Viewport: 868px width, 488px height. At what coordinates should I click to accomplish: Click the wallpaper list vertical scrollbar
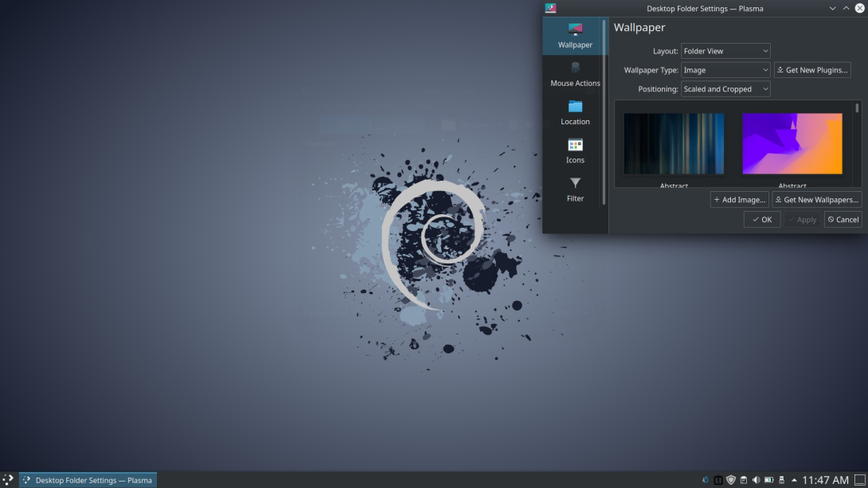tap(857, 108)
